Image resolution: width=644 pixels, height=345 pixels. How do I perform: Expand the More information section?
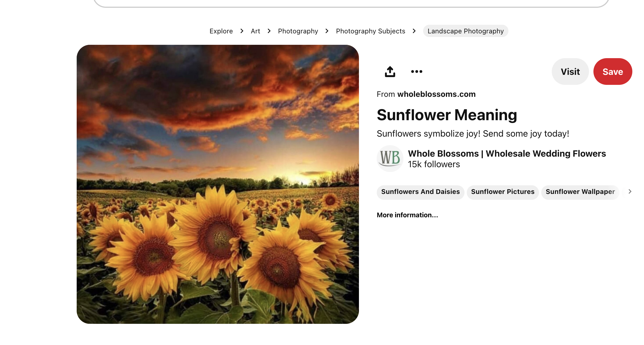click(407, 215)
